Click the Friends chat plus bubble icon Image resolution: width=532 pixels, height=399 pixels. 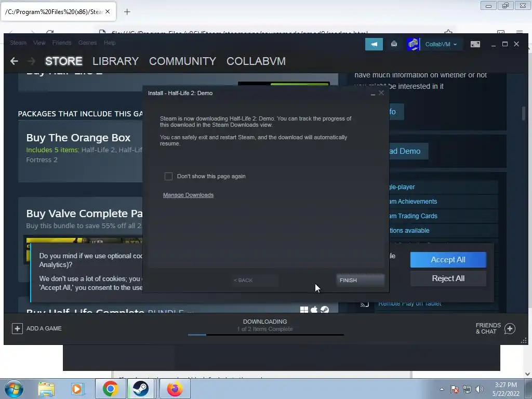510,328
